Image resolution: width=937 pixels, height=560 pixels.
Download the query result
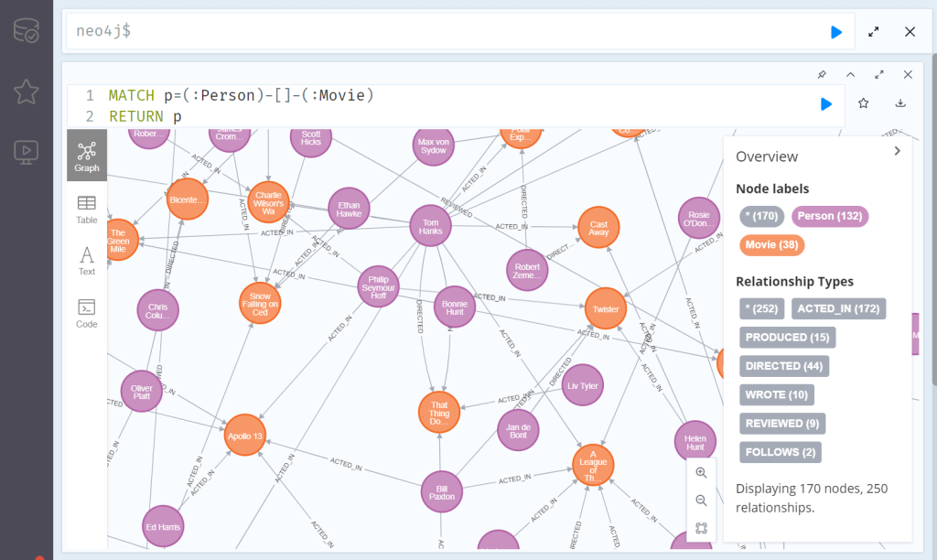click(900, 103)
